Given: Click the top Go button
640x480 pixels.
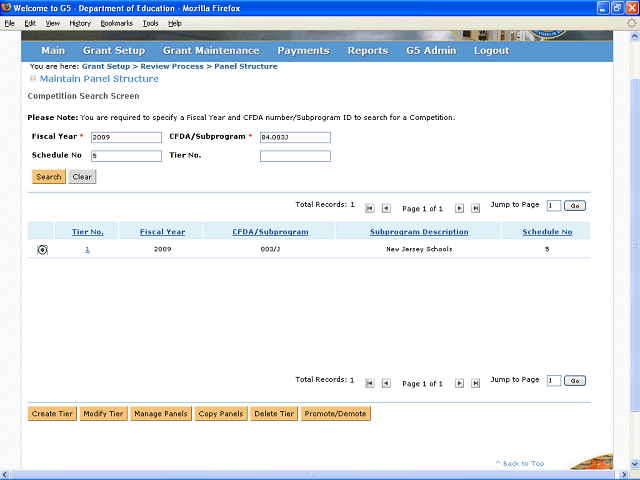Looking at the screenshot, I should pos(575,206).
